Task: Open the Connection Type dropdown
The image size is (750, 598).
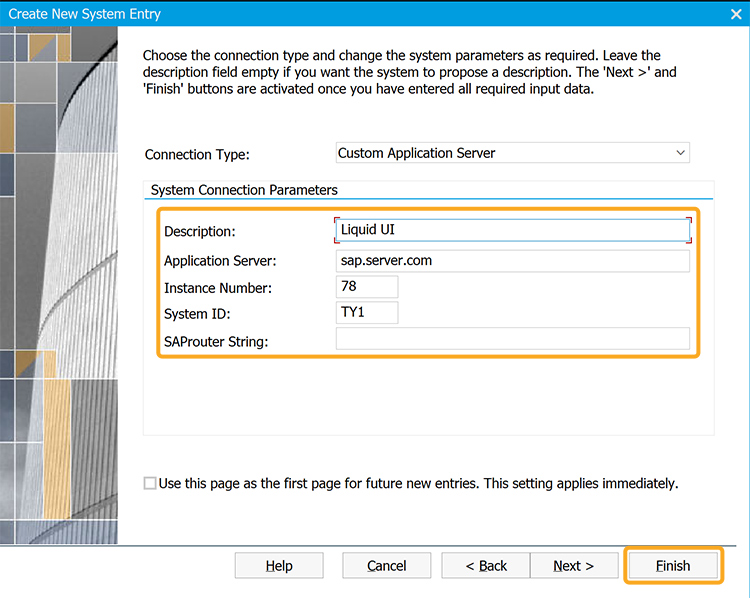Action: click(x=512, y=153)
